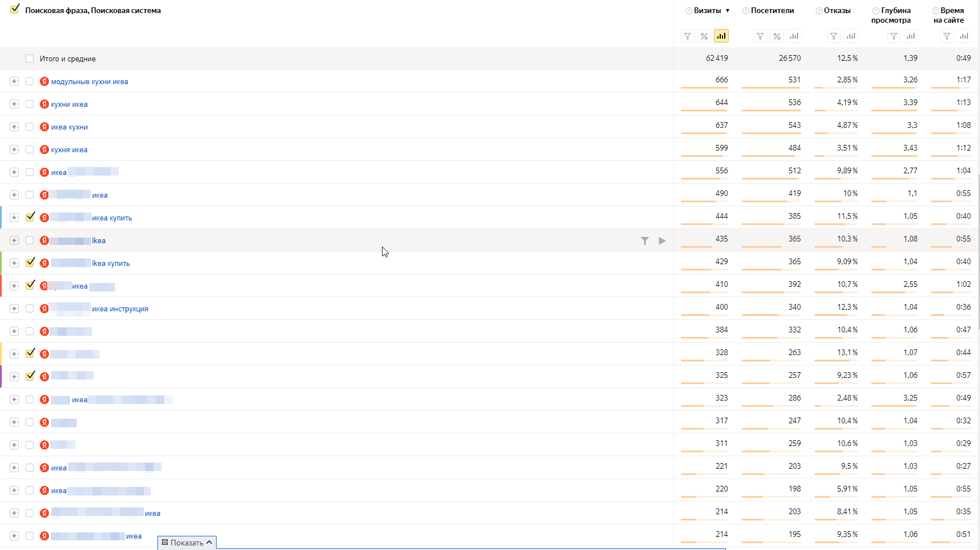Select the кухня икеа row checkbox

(x=30, y=149)
